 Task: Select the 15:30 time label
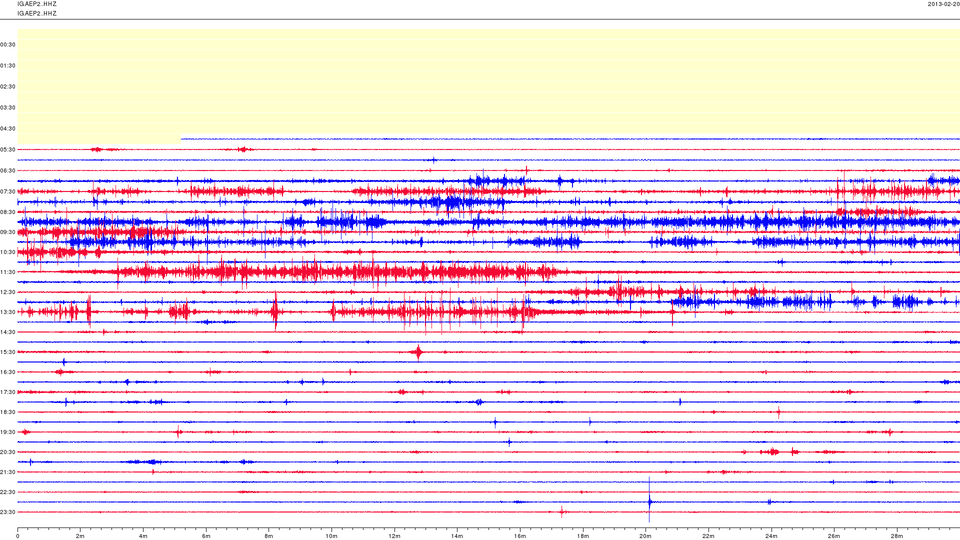pyautogui.click(x=8, y=353)
